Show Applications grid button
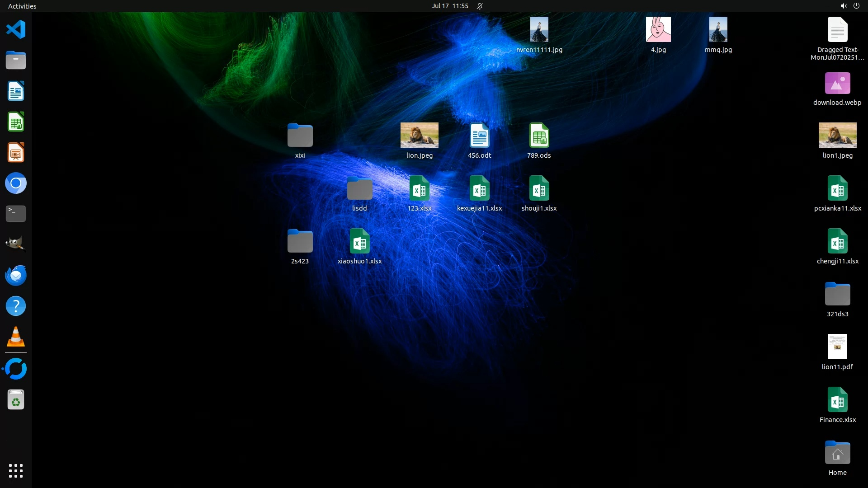 16,471
